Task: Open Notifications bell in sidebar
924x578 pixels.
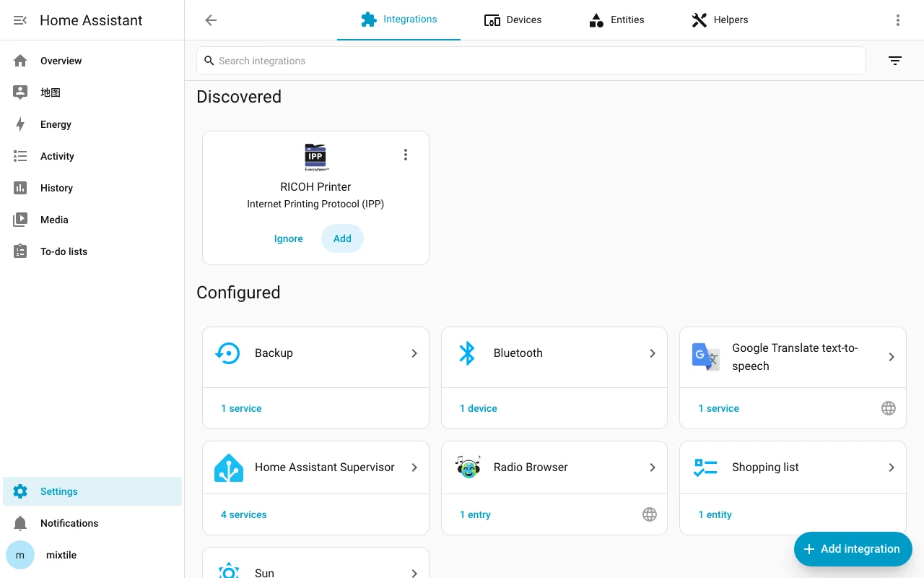Action: (x=20, y=523)
